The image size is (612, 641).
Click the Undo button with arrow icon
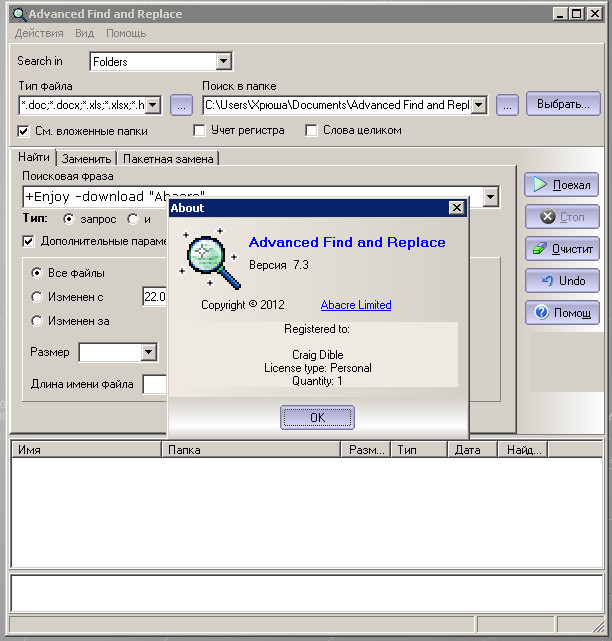pyautogui.click(x=562, y=281)
